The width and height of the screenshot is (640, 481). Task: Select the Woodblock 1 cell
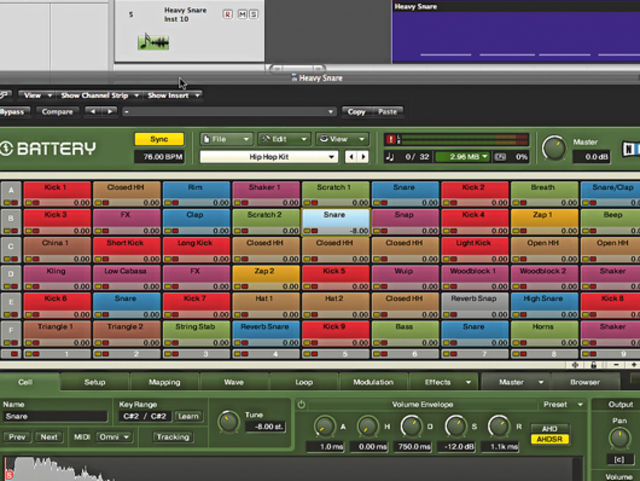475,278
